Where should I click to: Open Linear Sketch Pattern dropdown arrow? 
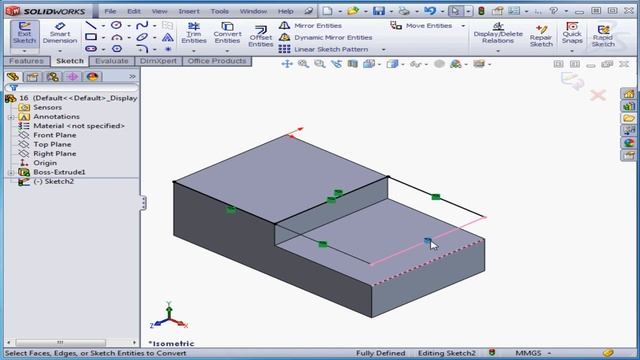[384, 49]
